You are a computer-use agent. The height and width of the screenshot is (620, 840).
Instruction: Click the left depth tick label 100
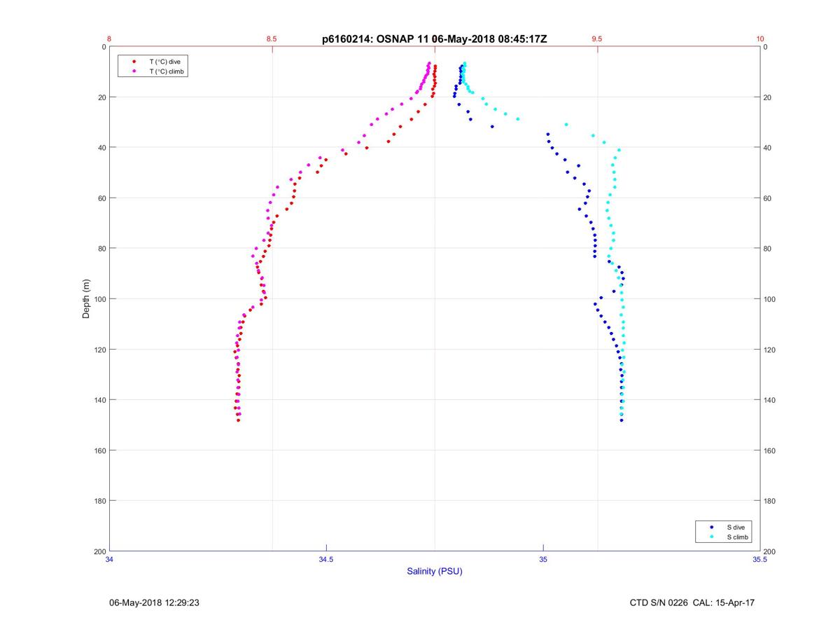[x=100, y=299]
